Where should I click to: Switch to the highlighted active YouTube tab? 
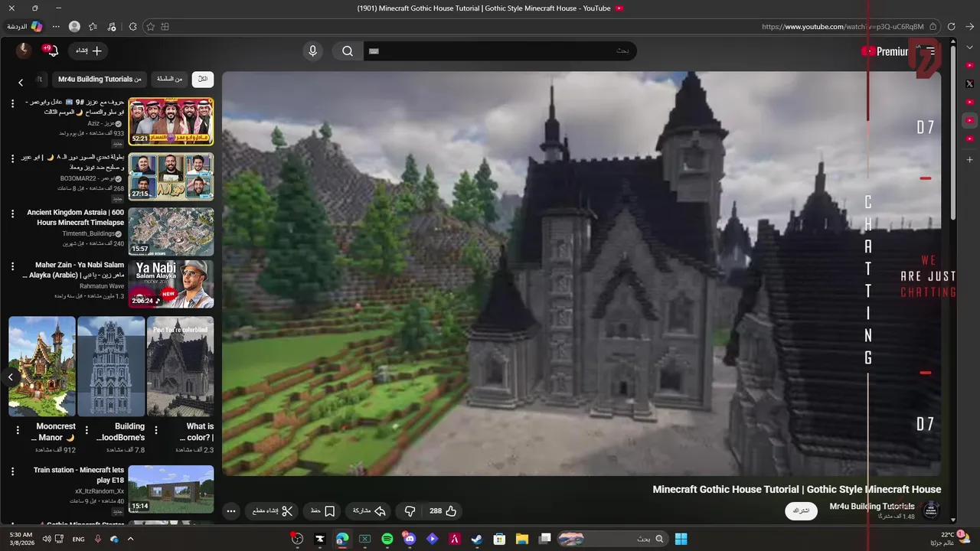pyautogui.click(x=969, y=120)
